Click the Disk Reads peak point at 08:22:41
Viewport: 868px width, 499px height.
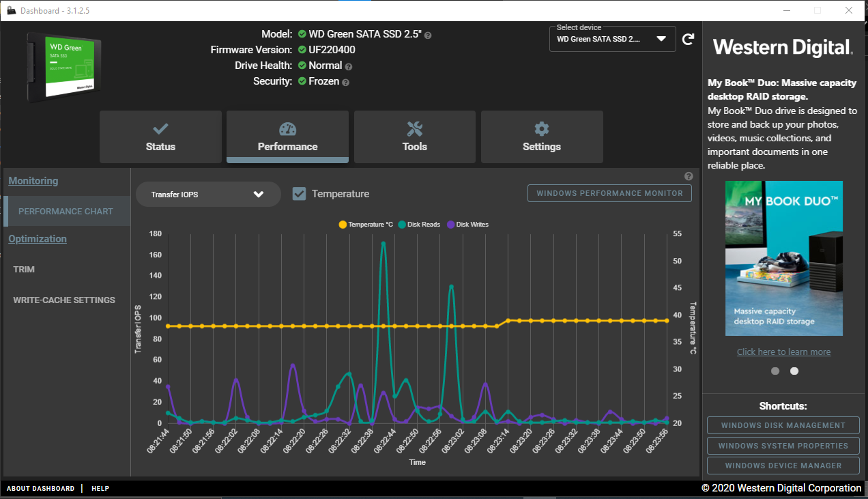click(x=384, y=244)
